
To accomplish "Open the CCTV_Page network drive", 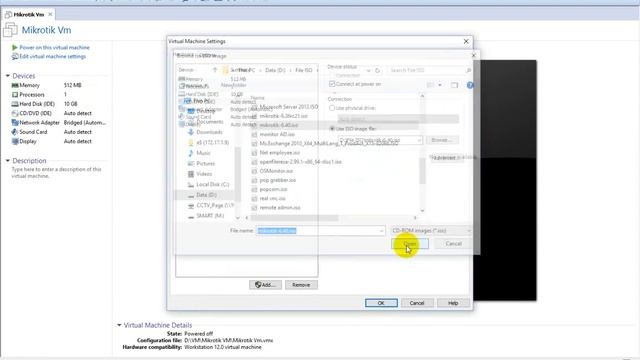I will click(x=215, y=205).
